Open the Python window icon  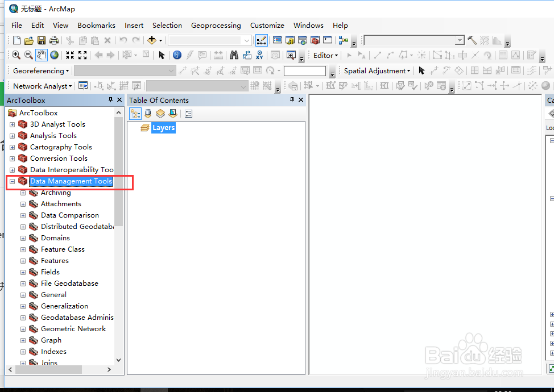tap(328, 40)
